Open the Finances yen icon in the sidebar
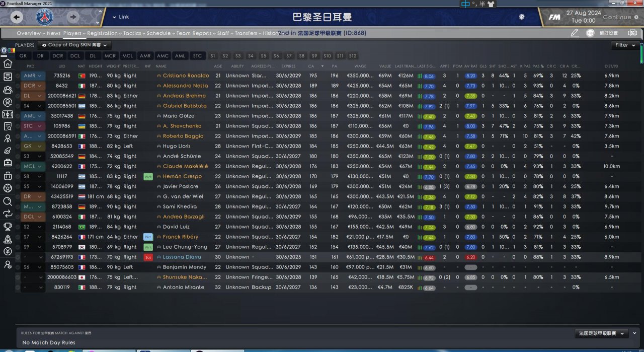Screen dimensions: 644x352 (8, 251)
